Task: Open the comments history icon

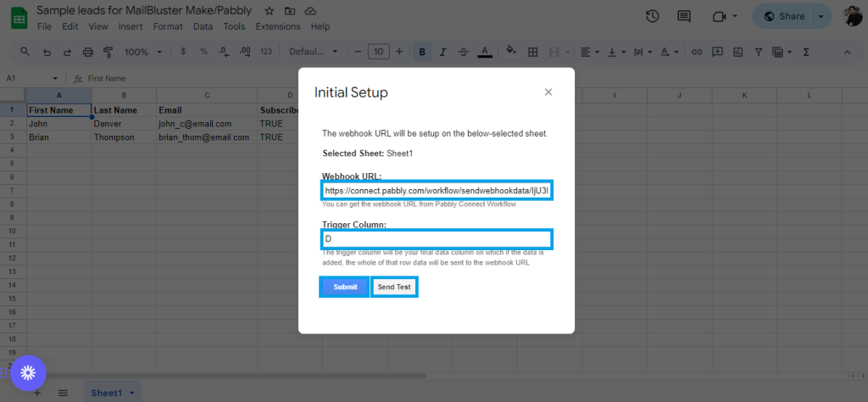Action: pyautogui.click(x=685, y=17)
